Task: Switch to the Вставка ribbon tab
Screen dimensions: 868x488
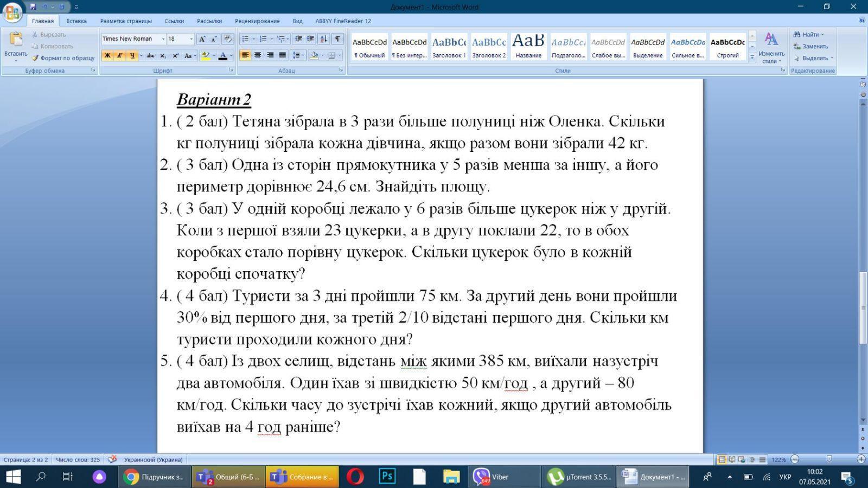Action: coord(76,21)
